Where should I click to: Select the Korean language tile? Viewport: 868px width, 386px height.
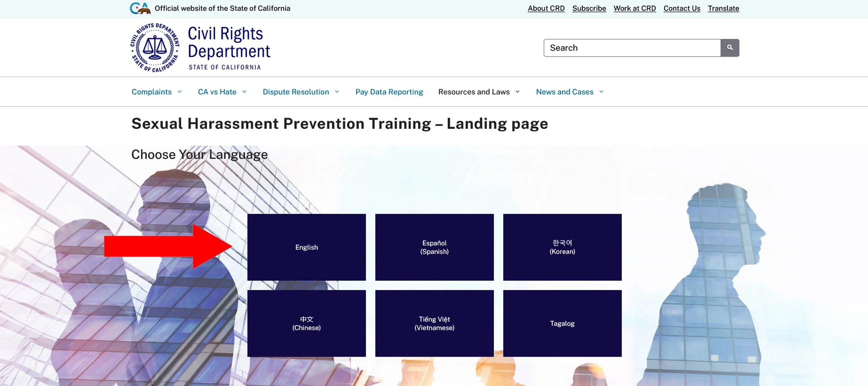pos(562,247)
